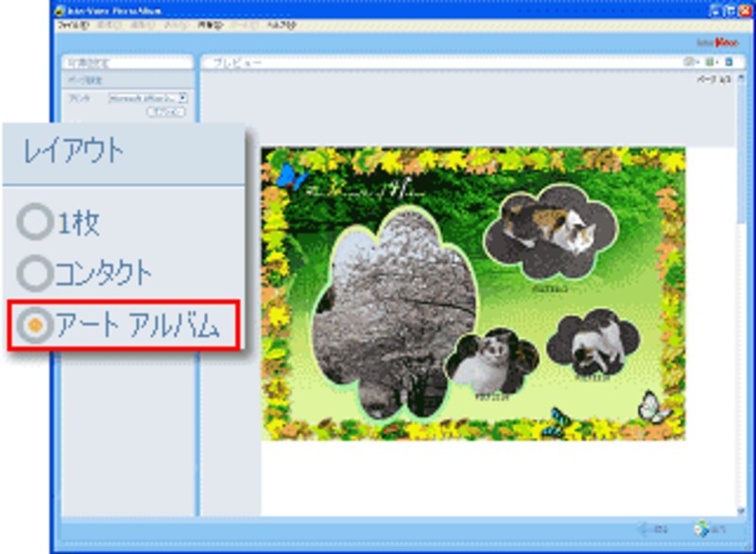
Task: Click the green preview toolbar icon with dropdown arrow
Action: tap(710, 62)
